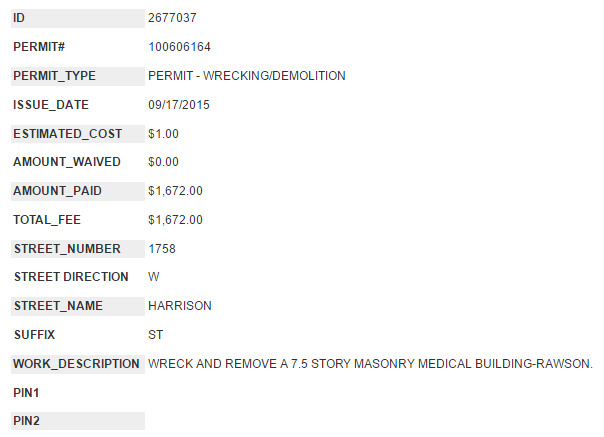Click the PIN2 field label
This screenshot has height=437, width=604.
tap(27, 421)
